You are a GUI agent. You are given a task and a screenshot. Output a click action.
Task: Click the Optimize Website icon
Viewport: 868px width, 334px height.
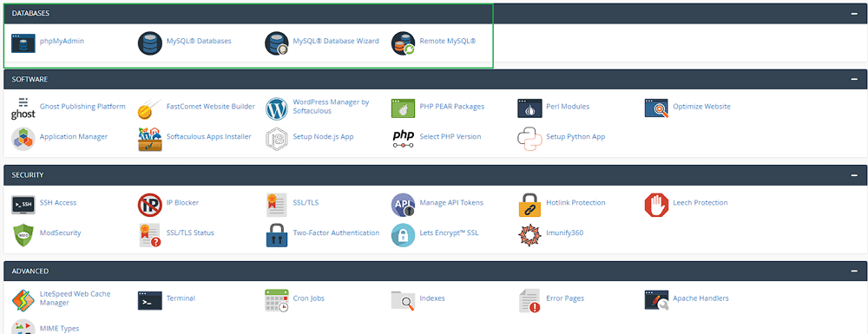(656, 108)
